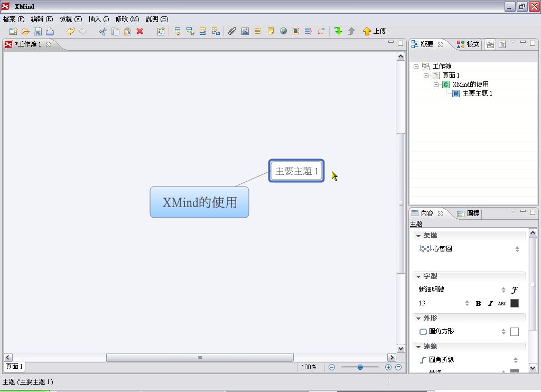Zoom in with the plus circle button
Viewport: 541px width, 392px height.
pos(388,367)
